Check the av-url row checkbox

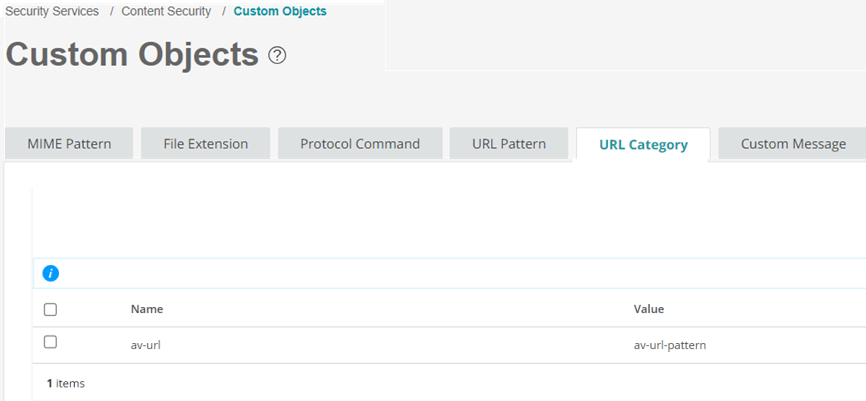coord(51,342)
